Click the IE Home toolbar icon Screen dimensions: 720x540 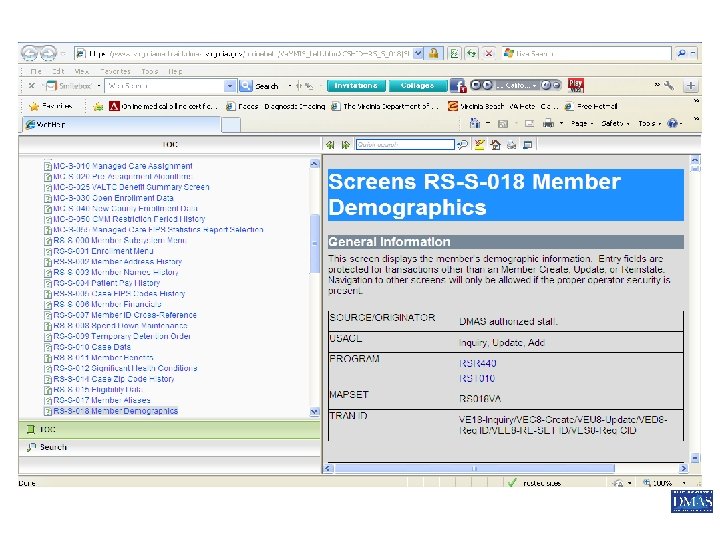pos(474,123)
